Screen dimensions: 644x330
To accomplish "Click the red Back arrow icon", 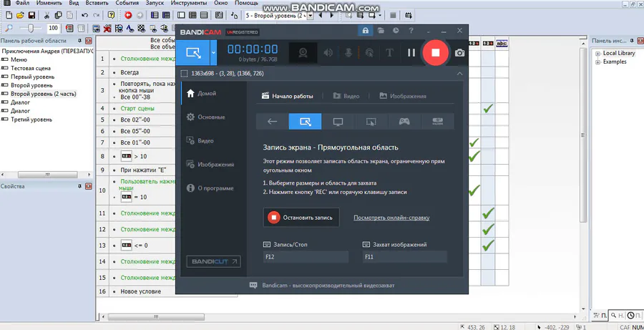I will coord(128,15).
